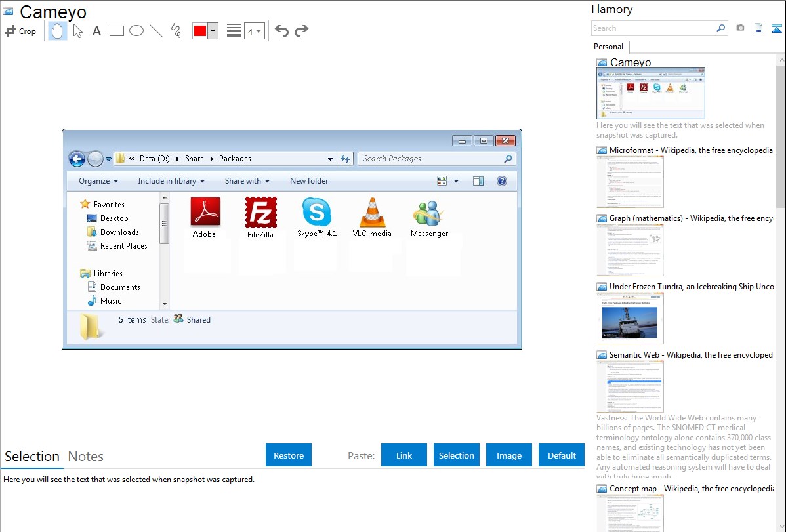
Task: Paste as Image button
Action: (508, 455)
